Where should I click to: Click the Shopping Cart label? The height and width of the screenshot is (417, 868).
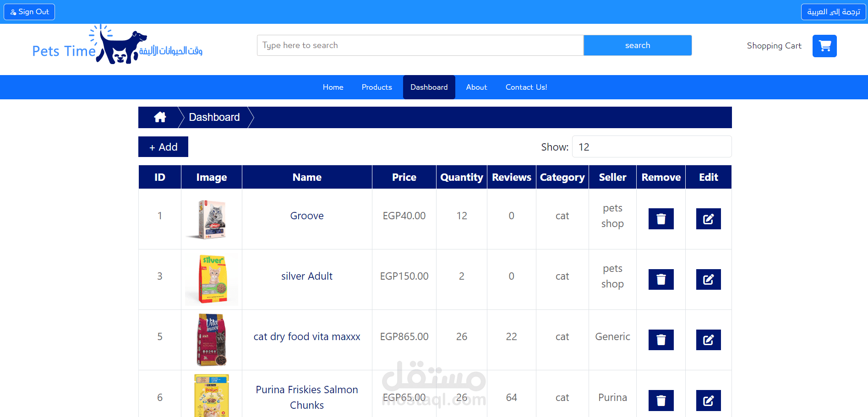(774, 46)
